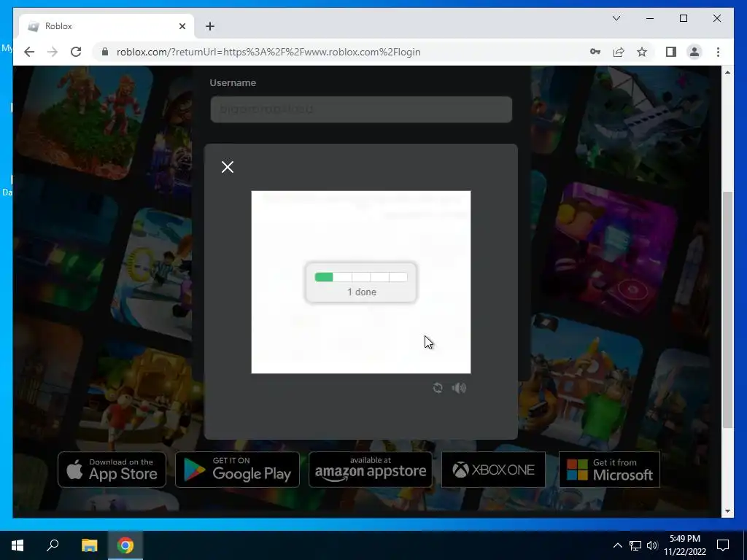
Task: Reload the captcha challenge icon
Action: [438, 388]
